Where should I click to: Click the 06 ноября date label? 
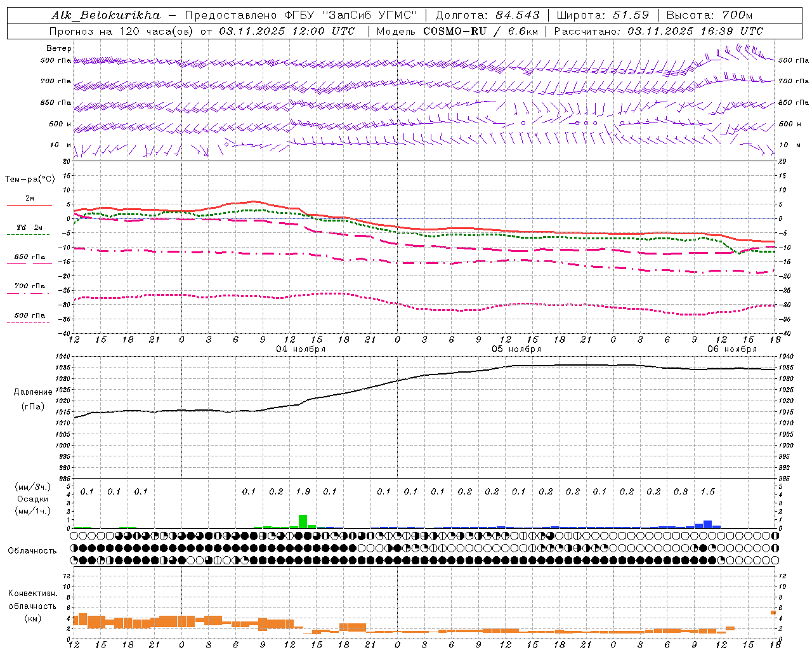[x=732, y=349]
